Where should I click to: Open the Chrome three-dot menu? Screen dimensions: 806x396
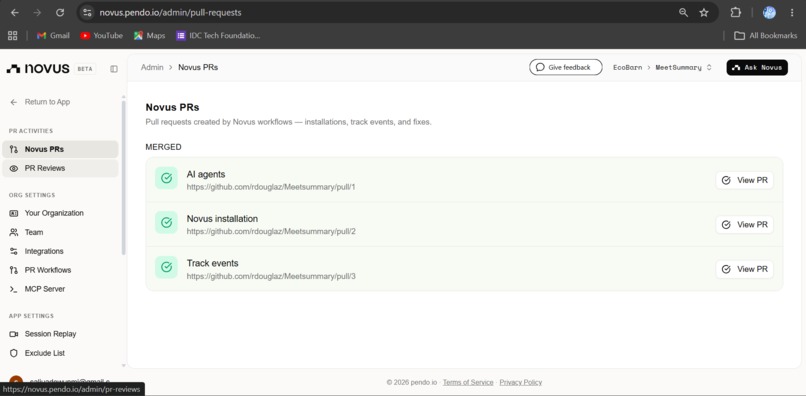tap(792, 12)
